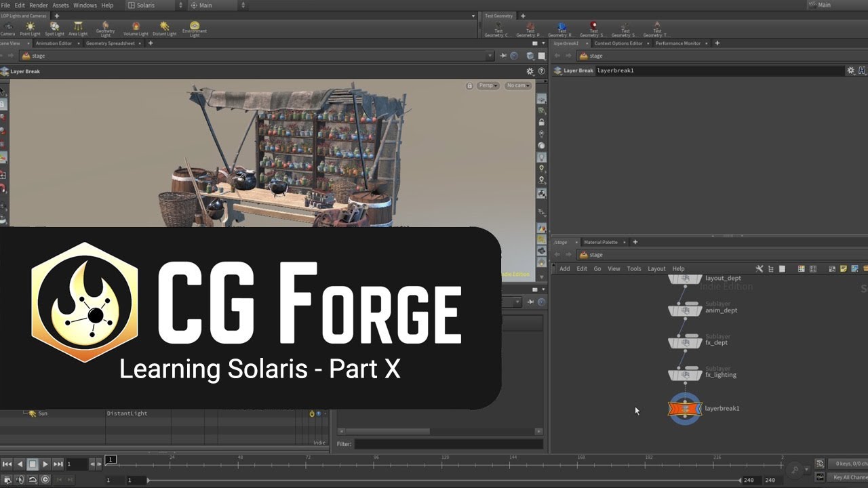This screenshot has height=488, width=868.
Task: Click the timeline frame 1 marker
Action: point(111,460)
